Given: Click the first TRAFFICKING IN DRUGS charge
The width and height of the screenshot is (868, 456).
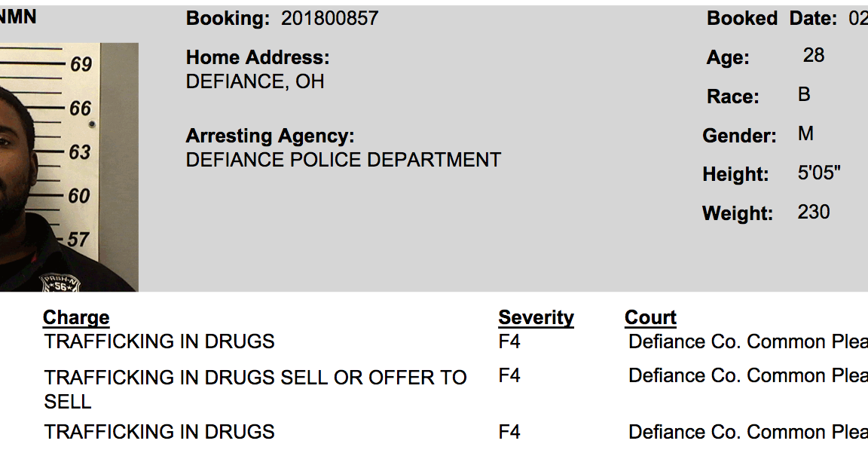Looking at the screenshot, I should (x=159, y=341).
